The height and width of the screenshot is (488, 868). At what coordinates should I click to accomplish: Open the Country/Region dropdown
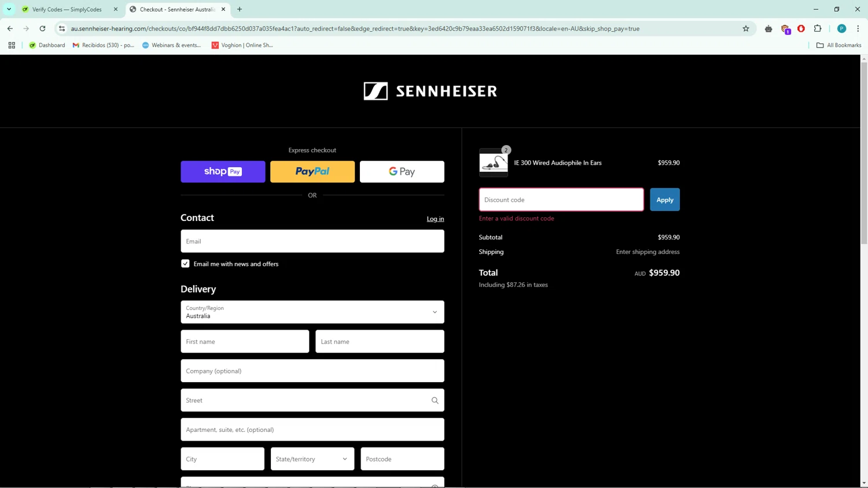coord(312,312)
